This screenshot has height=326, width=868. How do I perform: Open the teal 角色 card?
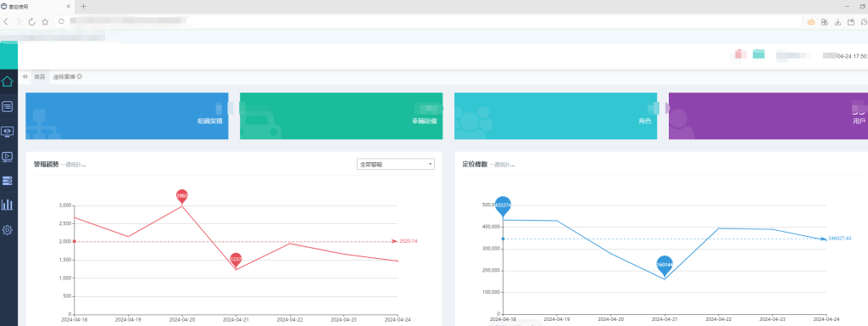pos(556,115)
